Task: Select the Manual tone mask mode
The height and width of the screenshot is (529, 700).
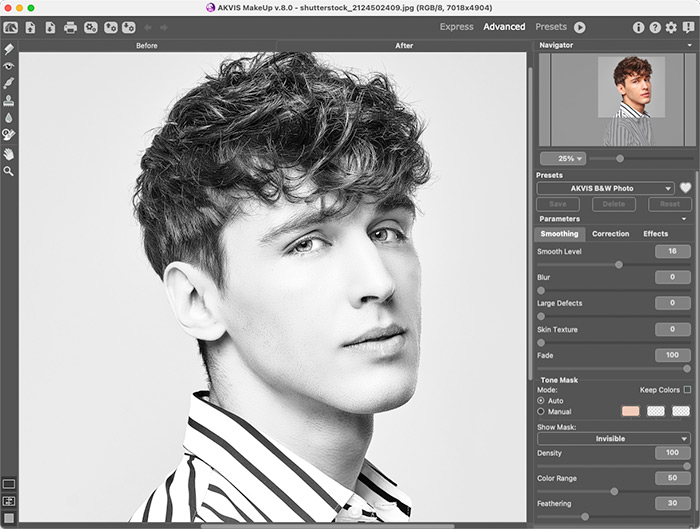Action: pyautogui.click(x=542, y=411)
